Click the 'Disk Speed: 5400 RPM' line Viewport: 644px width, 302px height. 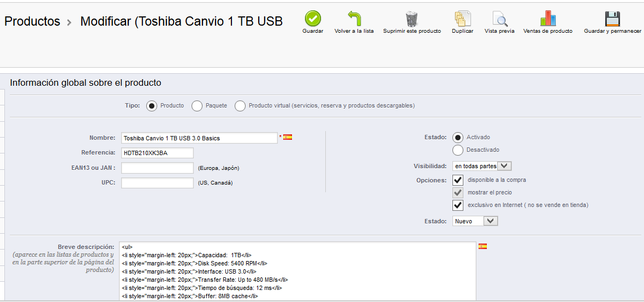(x=195, y=263)
